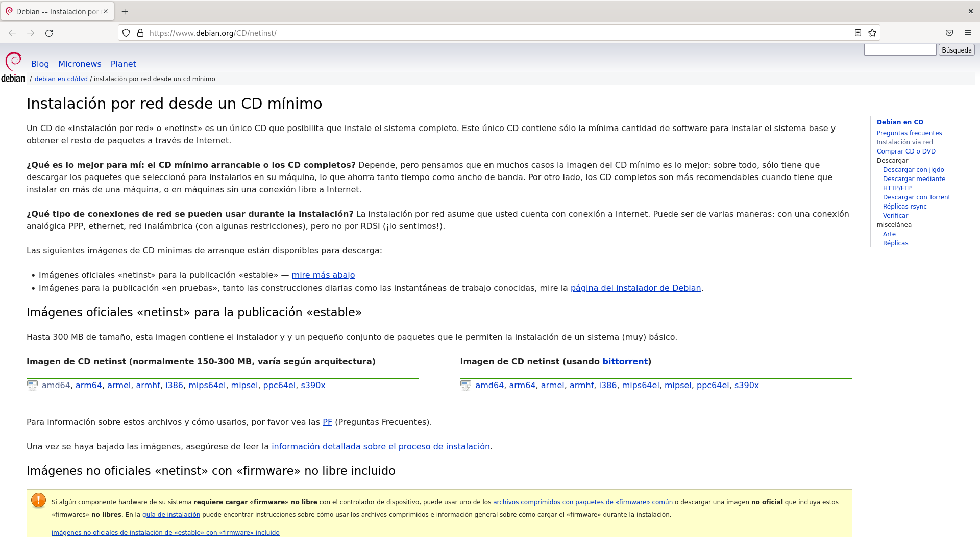Image resolution: width=980 pixels, height=537 pixels.
Task: Go to the Planet navigation item
Action: (123, 64)
